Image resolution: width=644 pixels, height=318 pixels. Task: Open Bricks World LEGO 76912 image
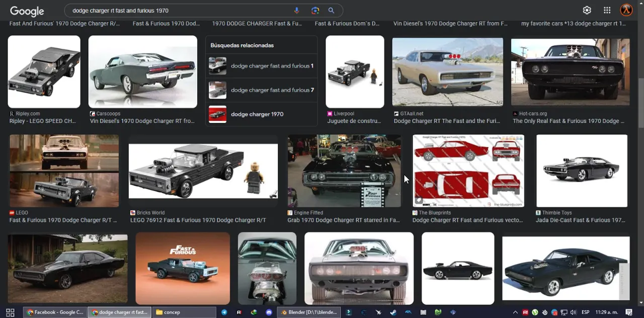click(x=203, y=171)
